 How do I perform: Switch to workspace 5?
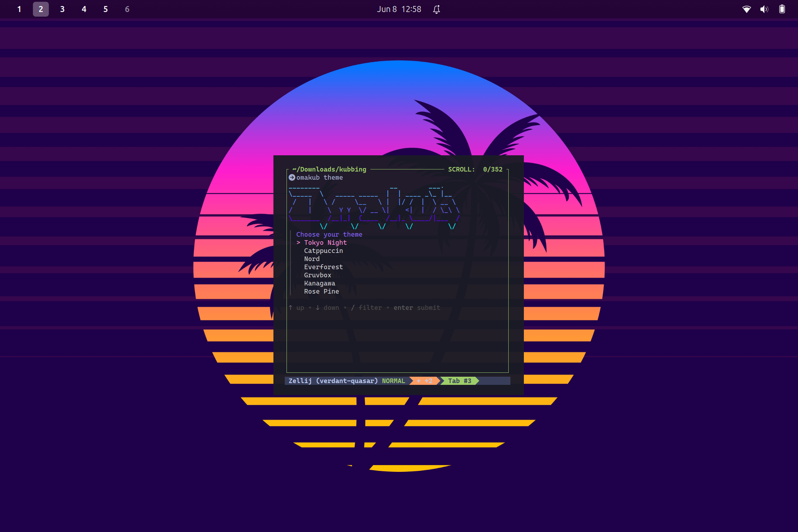point(105,9)
